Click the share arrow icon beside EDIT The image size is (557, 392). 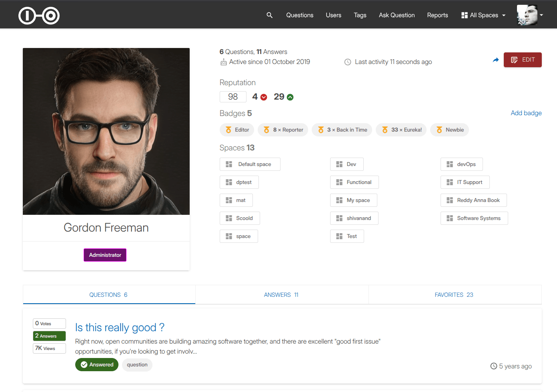tap(496, 60)
